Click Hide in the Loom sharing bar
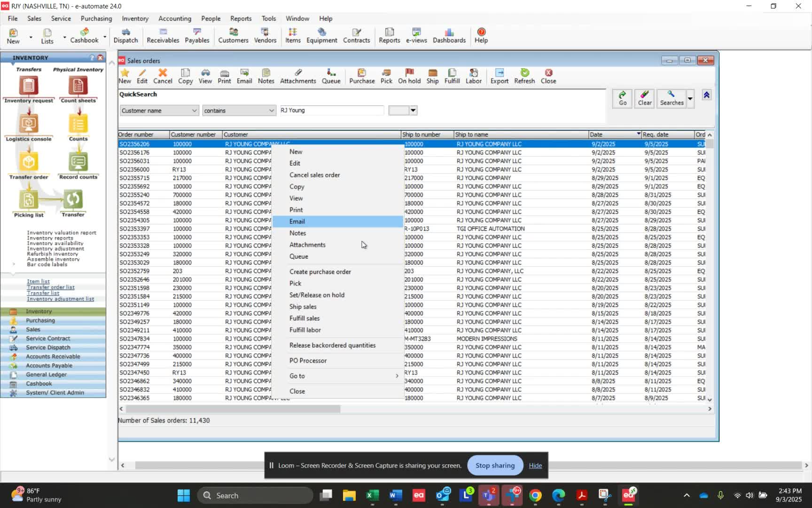 (535, 466)
